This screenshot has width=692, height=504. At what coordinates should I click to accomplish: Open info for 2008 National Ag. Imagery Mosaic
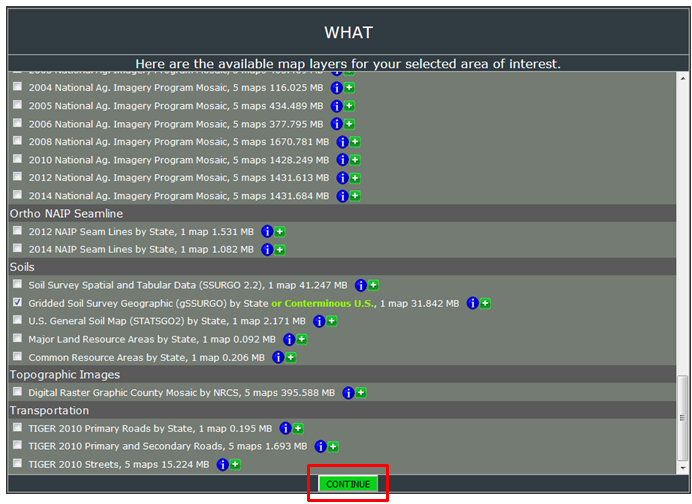pos(342,142)
